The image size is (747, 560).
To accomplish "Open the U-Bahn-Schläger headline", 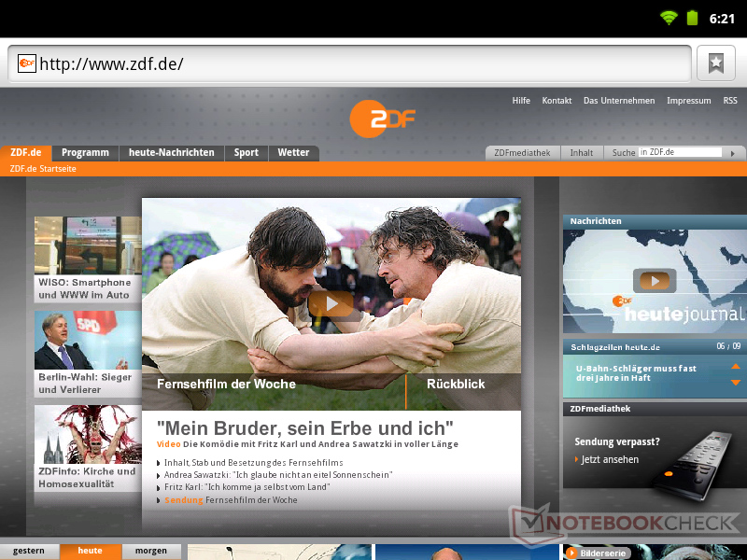I will click(636, 372).
